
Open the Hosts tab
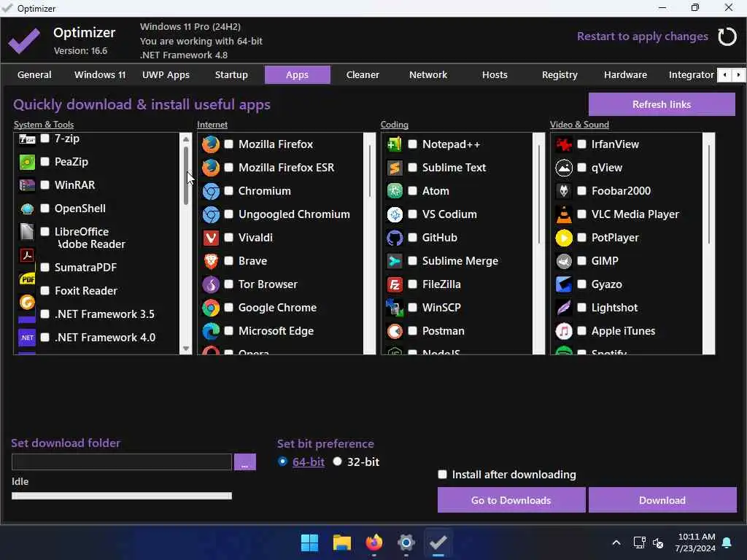tap(495, 75)
